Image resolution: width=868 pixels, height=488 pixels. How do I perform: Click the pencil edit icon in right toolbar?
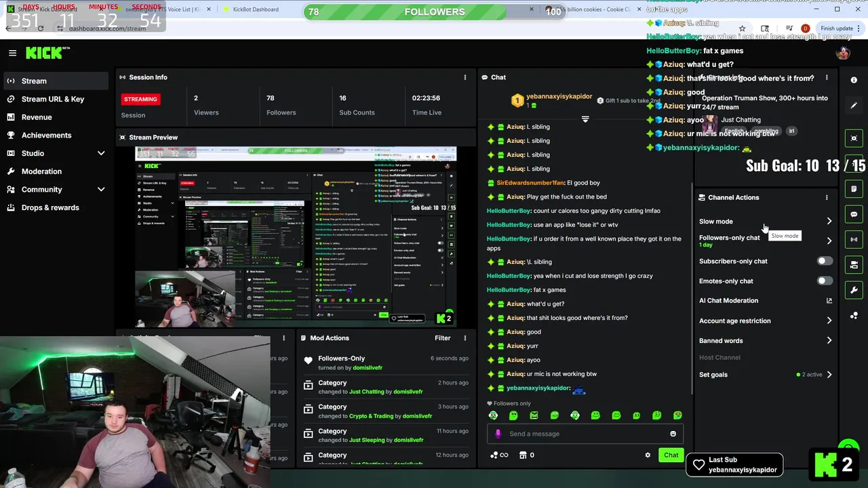click(x=854, y=106)
